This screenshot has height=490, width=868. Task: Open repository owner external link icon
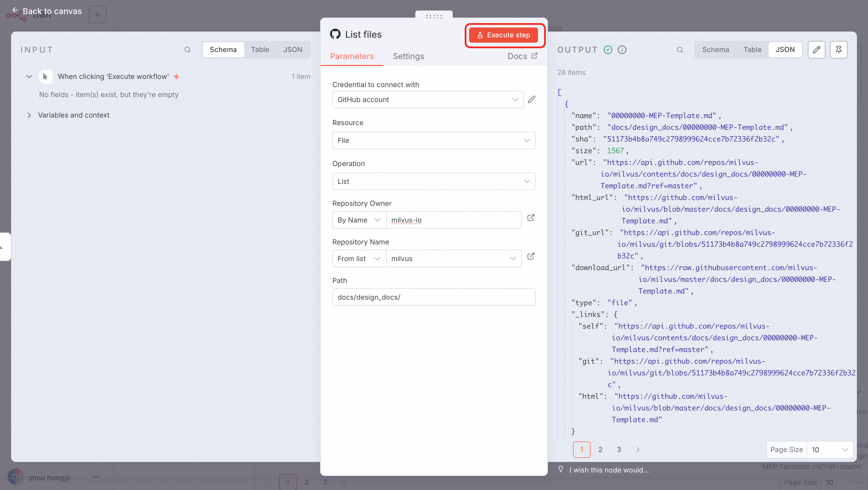(531, 218)
